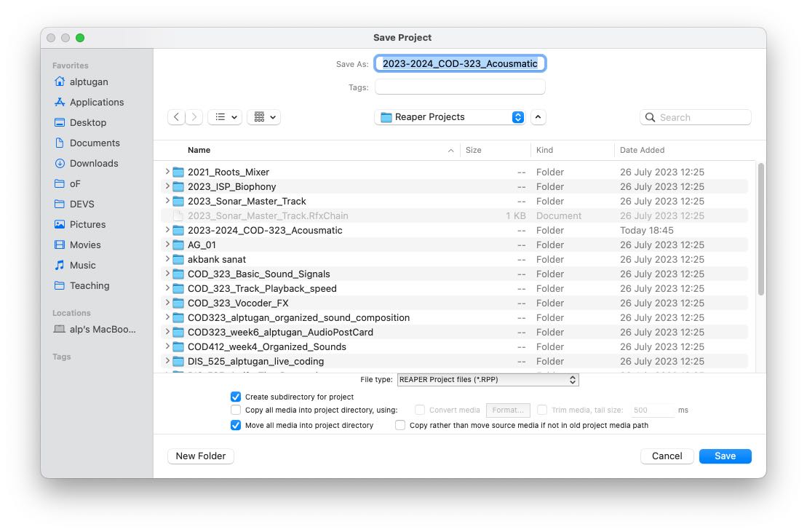Click the New Folder button
The image size is (807, 532).
coord(201,456)
